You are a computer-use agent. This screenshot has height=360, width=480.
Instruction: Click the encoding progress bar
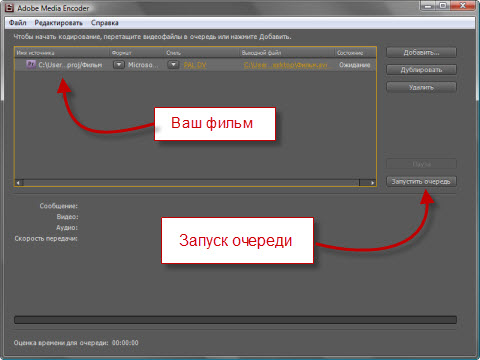(235, 320)
